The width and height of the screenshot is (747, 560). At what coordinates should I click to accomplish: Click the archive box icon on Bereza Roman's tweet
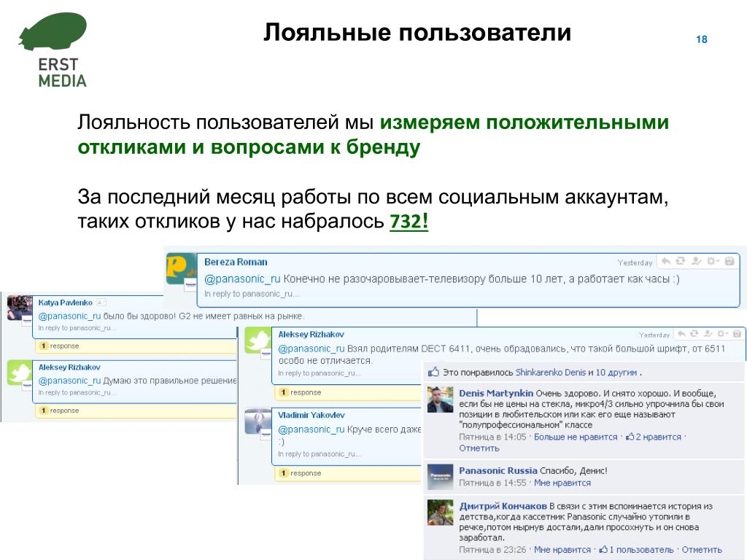pyautogui.click(x=729, y=261)
